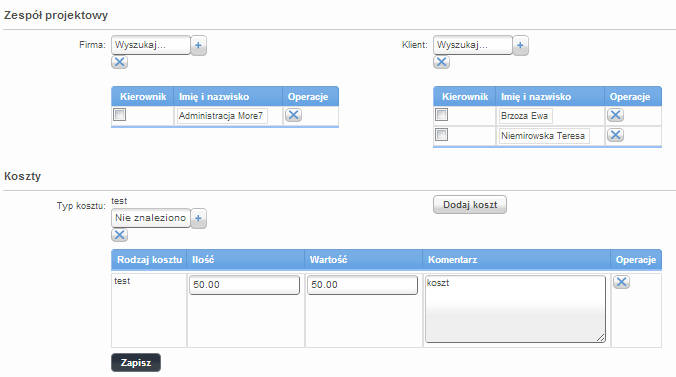Click Imię i nazwisko header in Klient table
676x377 pixels.
[x=550, y=97]
